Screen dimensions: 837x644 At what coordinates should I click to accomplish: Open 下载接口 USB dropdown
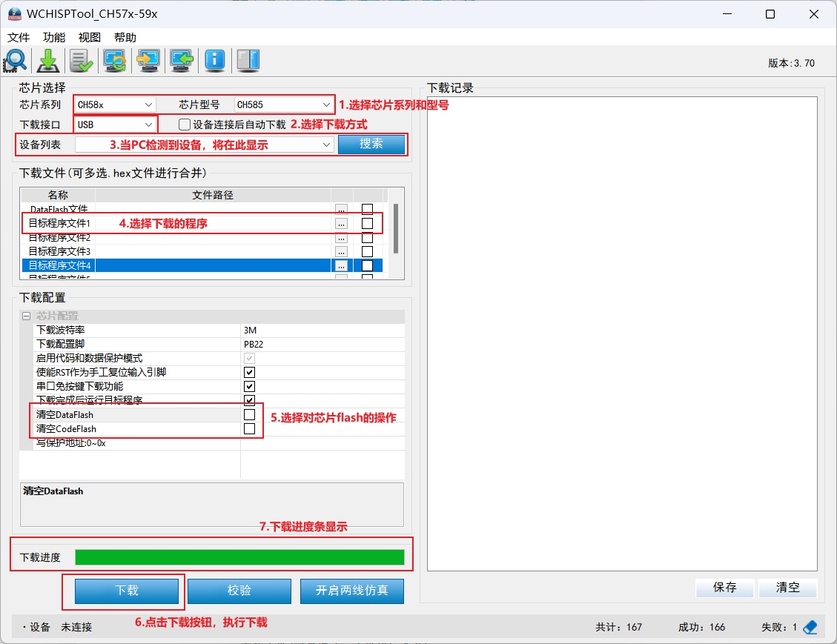(x=115, y=125)
